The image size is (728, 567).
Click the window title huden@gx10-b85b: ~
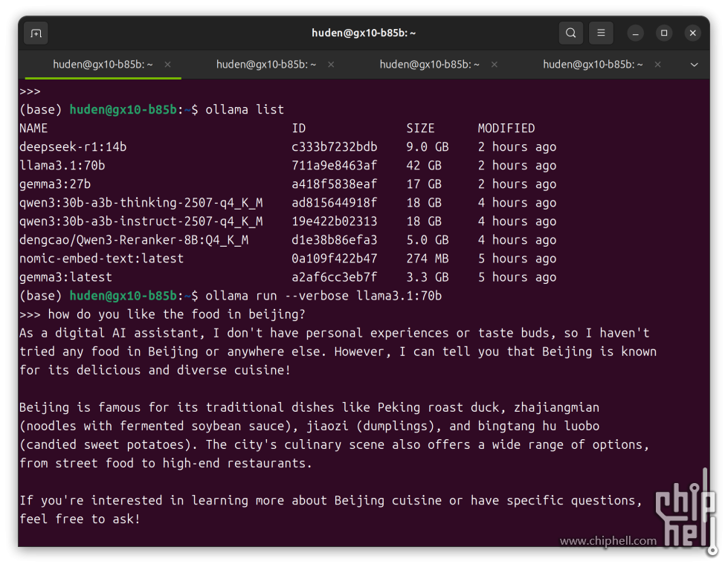[364, 33]
